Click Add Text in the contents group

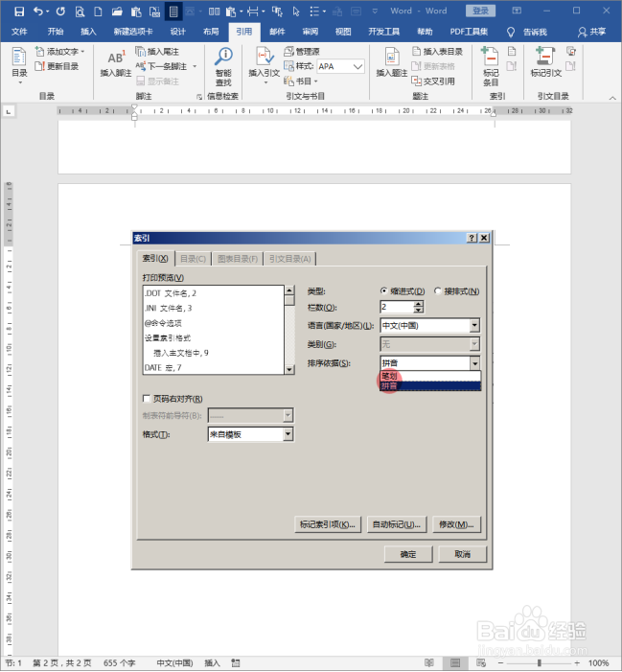[x=59, y=52]
